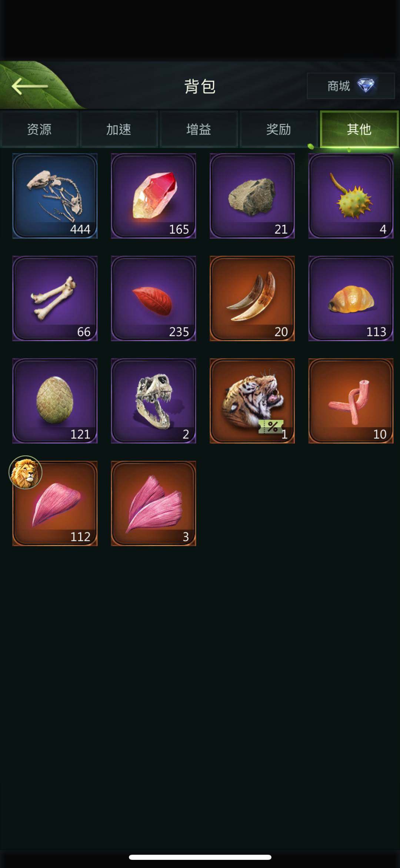Select the lion-badged meat item with 112
400x868 pixels.
coord(55,503)
